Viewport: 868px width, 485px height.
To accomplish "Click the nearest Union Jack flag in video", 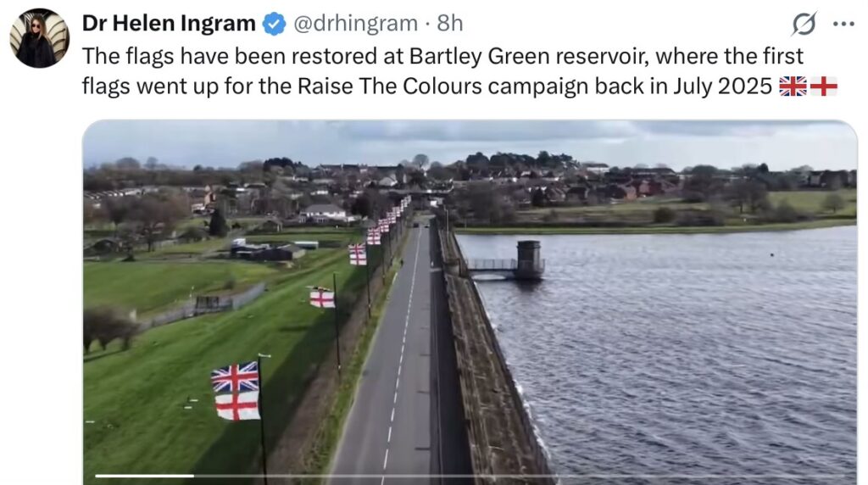I will [x=235, y=377].
